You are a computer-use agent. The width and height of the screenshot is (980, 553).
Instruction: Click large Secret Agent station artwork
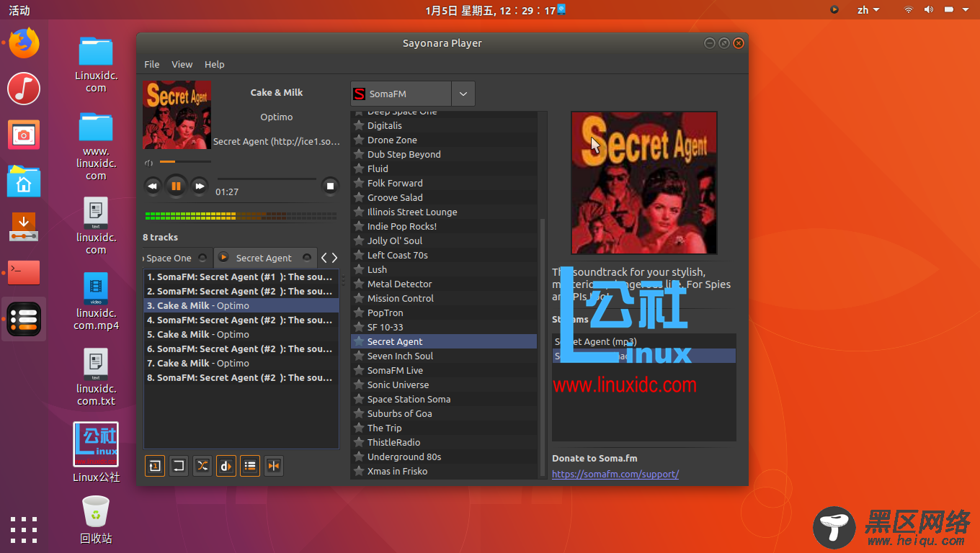click(x=644, y=183)
